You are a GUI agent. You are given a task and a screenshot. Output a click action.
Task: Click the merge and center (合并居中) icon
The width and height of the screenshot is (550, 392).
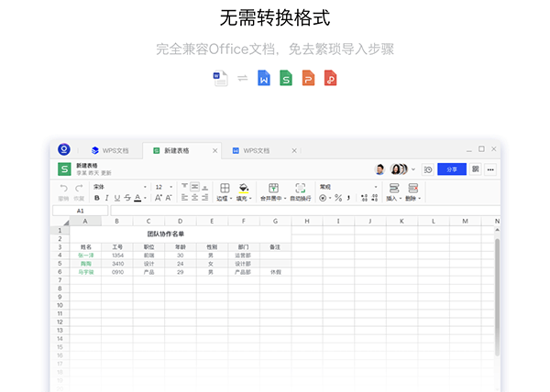273,188
